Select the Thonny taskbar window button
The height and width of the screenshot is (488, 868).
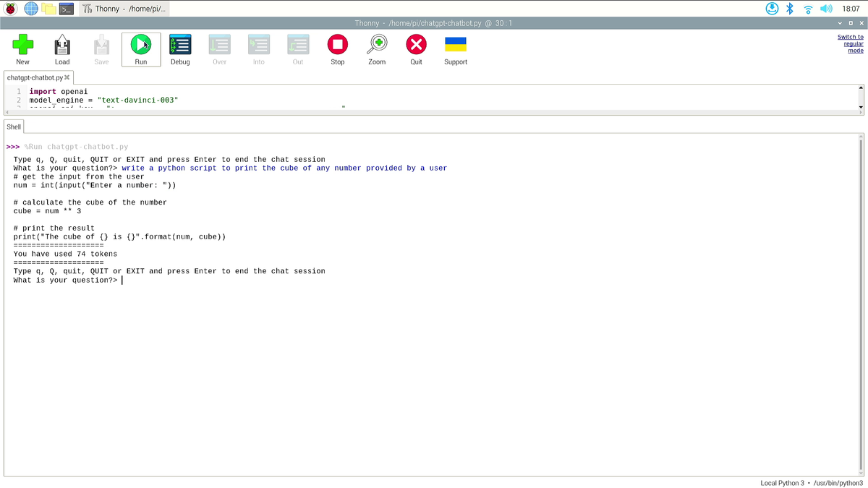pyautogui.click(x=124, y=9)
